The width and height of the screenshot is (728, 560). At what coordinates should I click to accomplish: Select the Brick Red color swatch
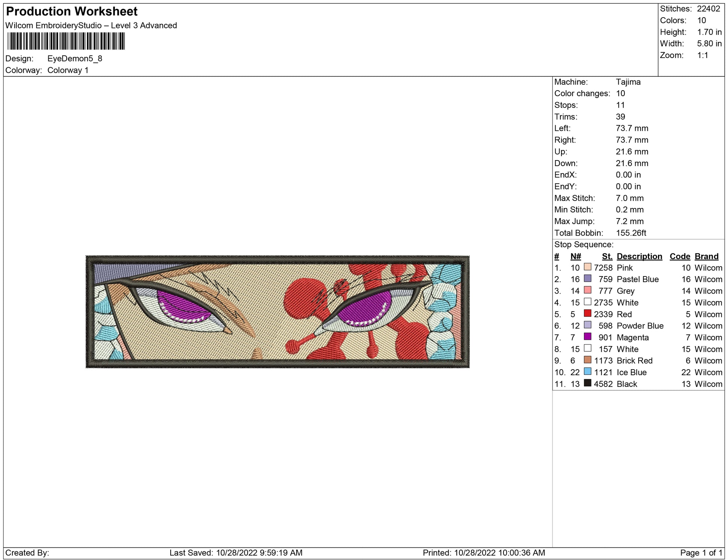[x=587, y=360]
